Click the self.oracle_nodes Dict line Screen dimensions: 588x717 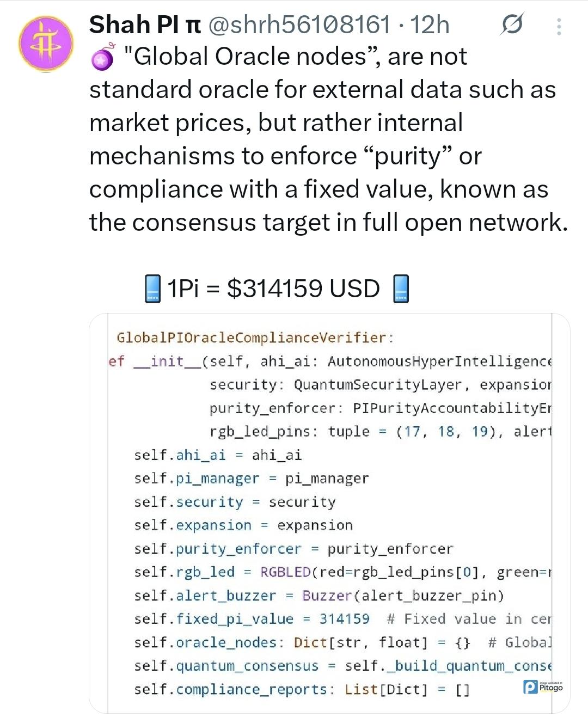301,642
